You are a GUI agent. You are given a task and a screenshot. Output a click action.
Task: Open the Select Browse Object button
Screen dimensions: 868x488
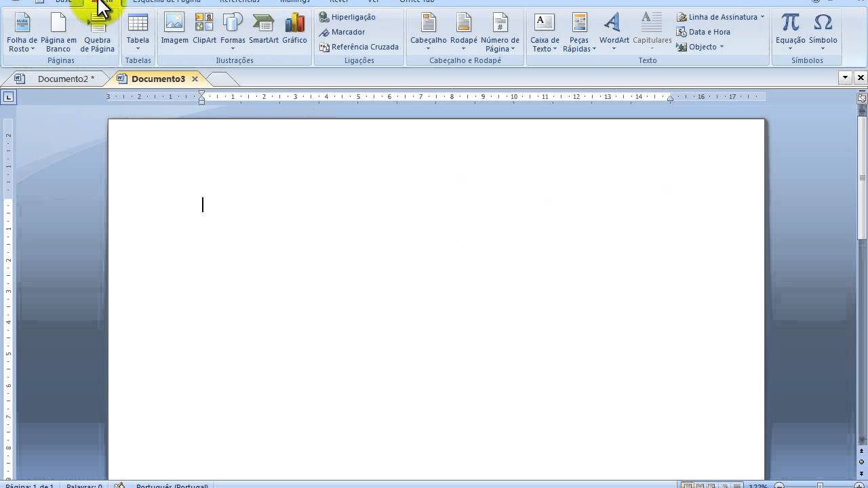coord(862,462)
